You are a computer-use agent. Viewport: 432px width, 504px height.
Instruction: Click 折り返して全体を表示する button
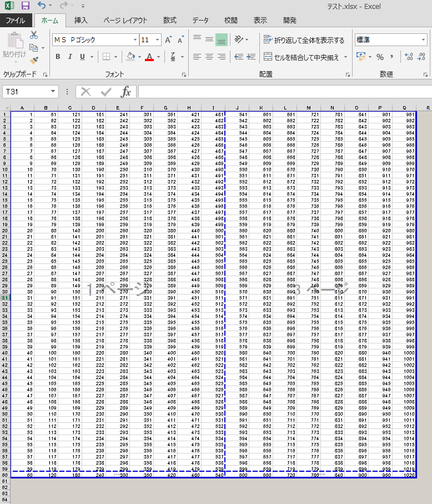[304, 40]
